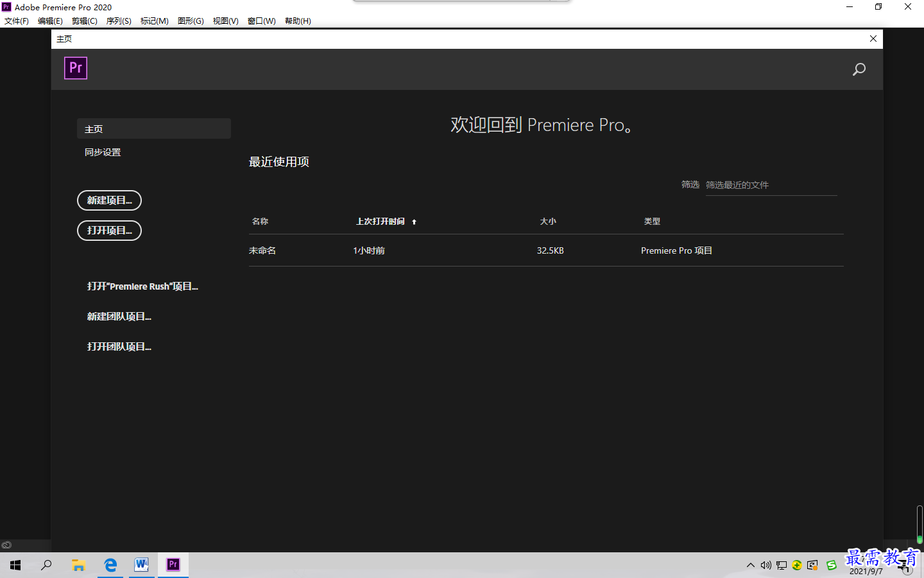Open the Windows Start menu
The image size is (924, 578).
pos(15,565)
